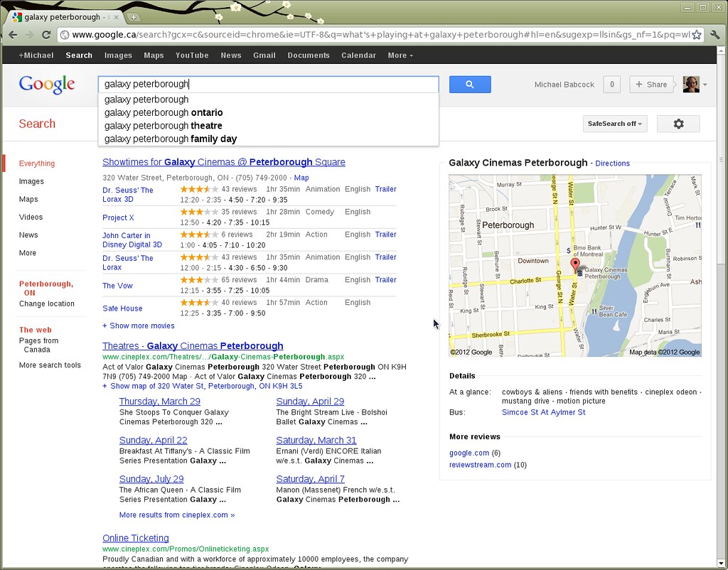
Task: Open the SafeSearch off dropdown
Action: tap(615, 124)
